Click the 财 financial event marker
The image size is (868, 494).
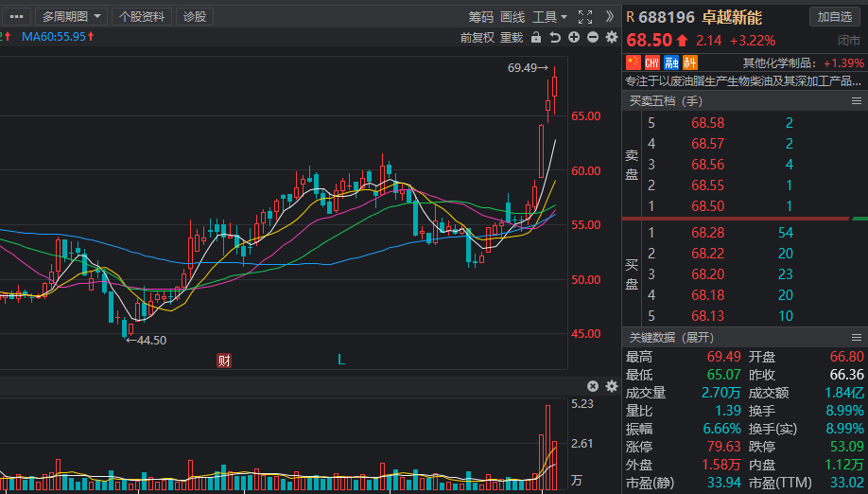point(224,360)
